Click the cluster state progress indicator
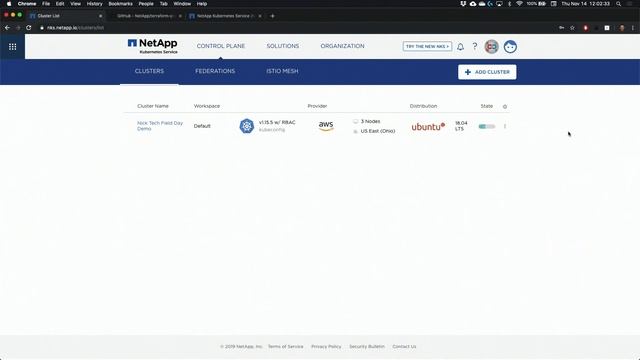640x360 pixels. (x=487, y=127)
